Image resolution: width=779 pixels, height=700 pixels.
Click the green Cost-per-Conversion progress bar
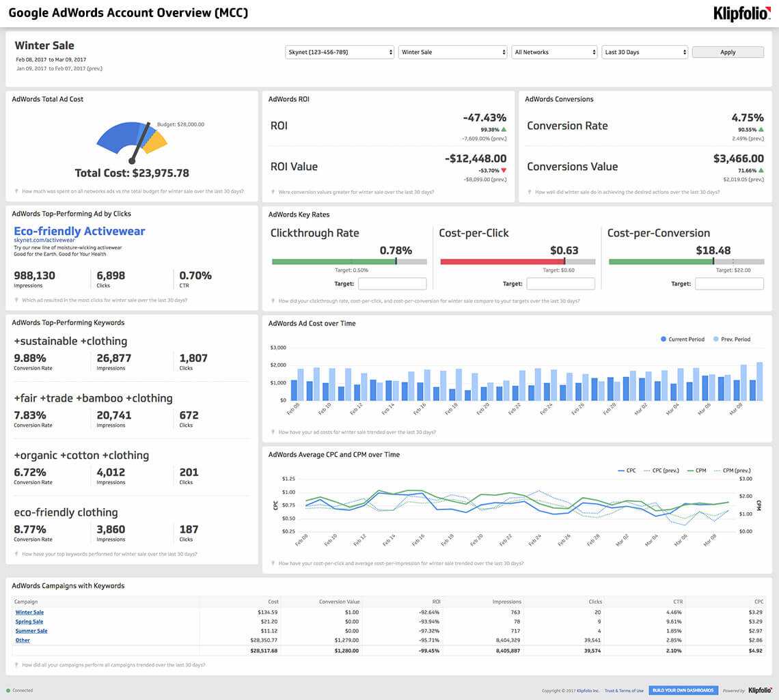661,262
